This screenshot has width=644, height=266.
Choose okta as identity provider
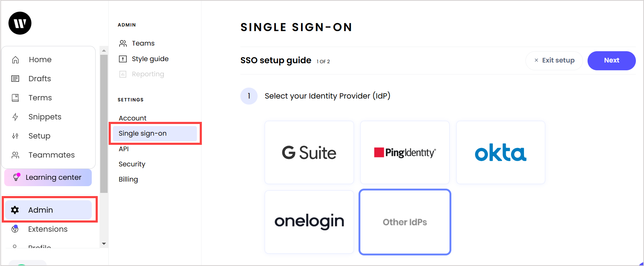click(x=500, y=153)
